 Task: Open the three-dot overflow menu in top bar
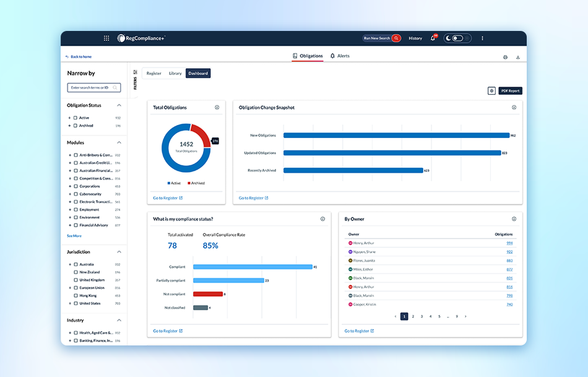tap(482, 38)
